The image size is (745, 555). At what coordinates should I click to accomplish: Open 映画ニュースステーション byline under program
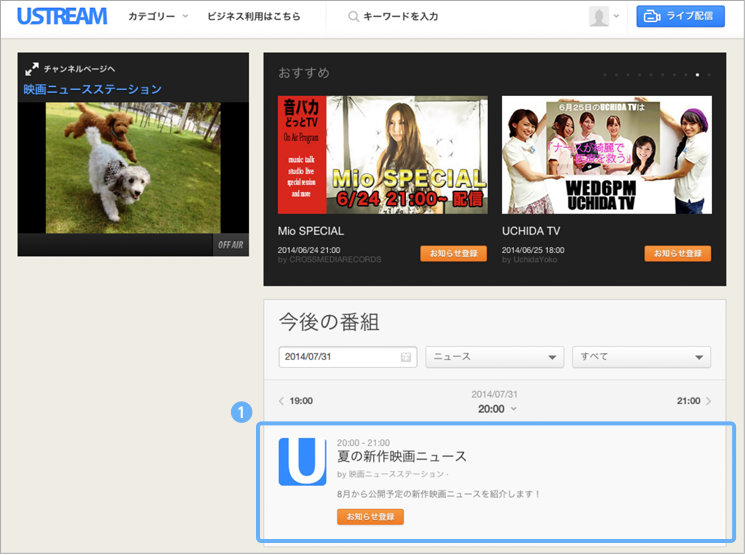click(x=397, y=474)
